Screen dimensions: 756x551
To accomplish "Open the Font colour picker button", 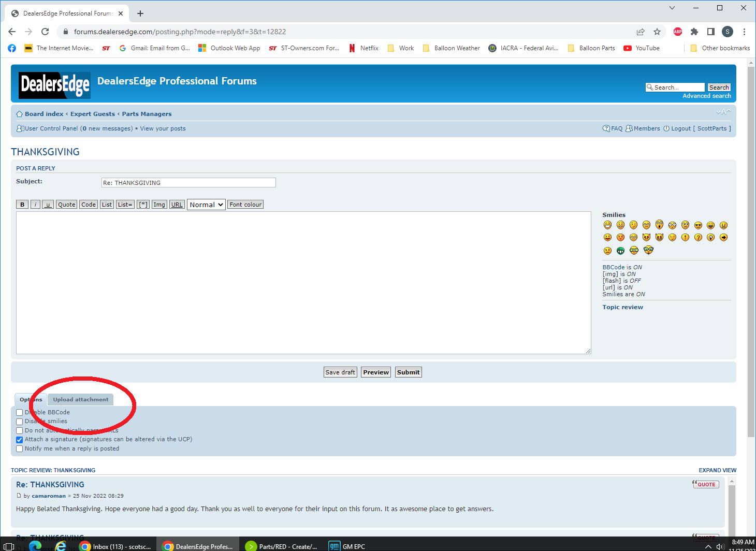I will click(x=246, y=205).
